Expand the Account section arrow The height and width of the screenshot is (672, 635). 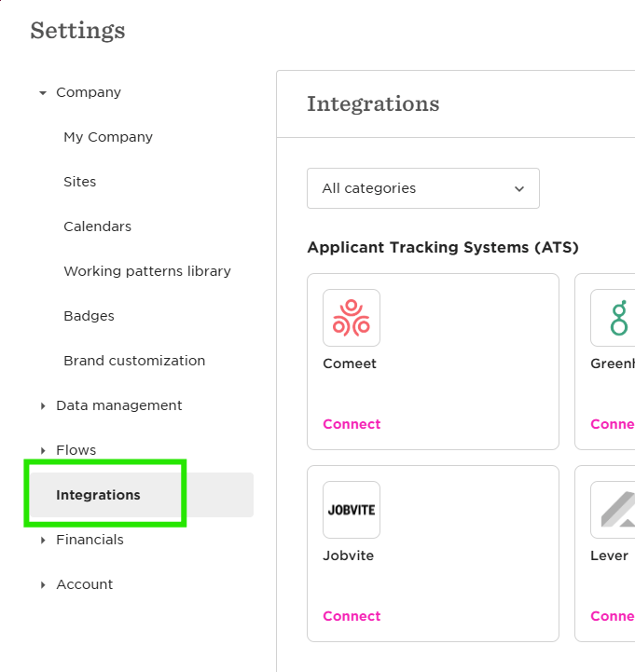pos(43,584)
